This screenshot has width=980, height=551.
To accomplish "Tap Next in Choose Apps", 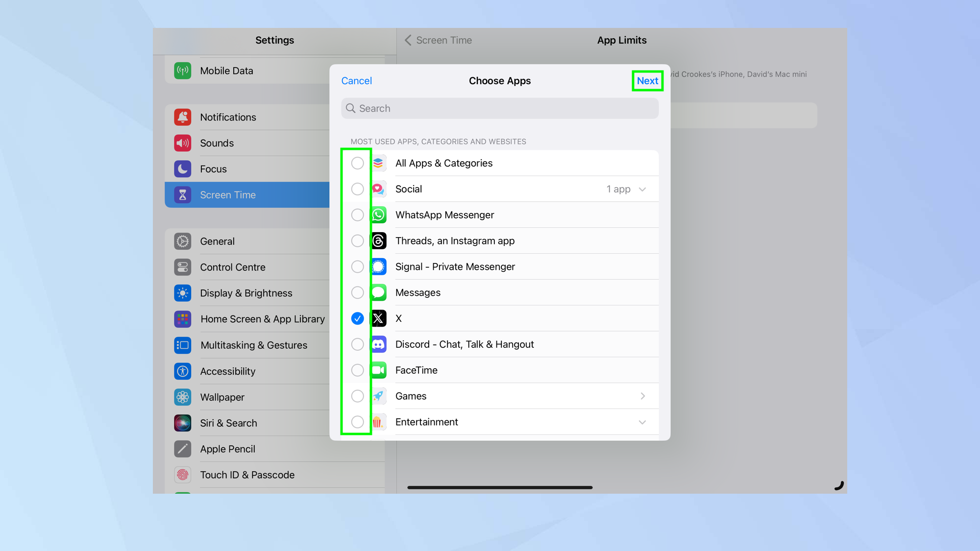I will pos(647,81).
